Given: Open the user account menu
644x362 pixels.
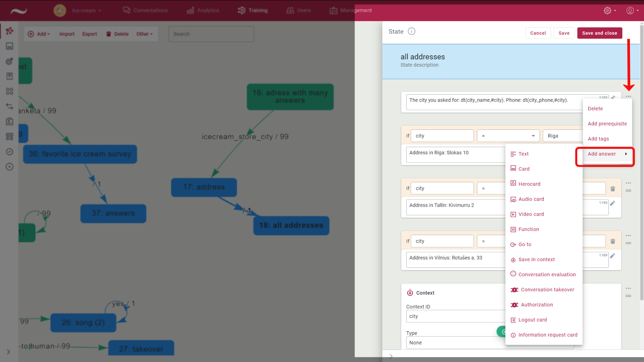Looking at the screenshot, I should [630, 10].
